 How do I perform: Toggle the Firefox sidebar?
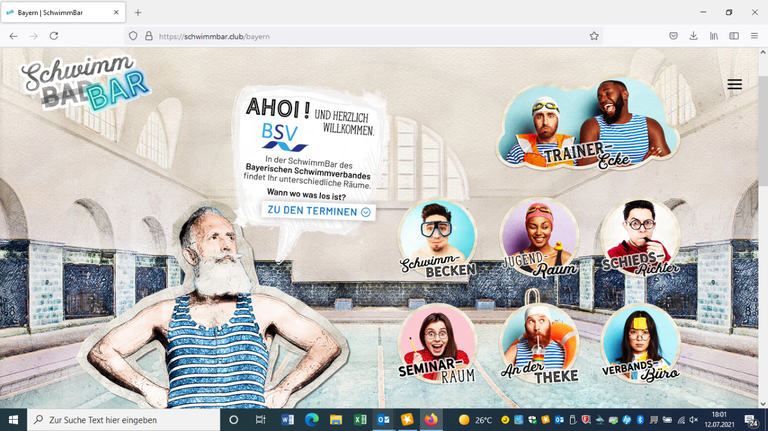click(x=734, y=36)
